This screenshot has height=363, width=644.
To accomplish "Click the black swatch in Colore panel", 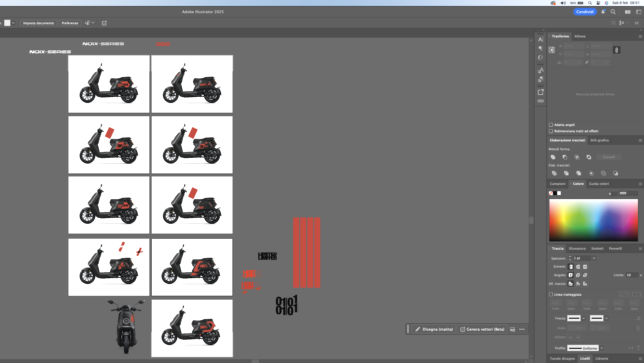I will pos(555,193).
